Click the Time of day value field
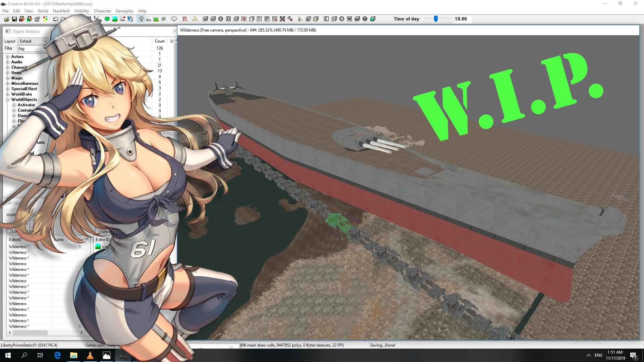 click(462, 19)
